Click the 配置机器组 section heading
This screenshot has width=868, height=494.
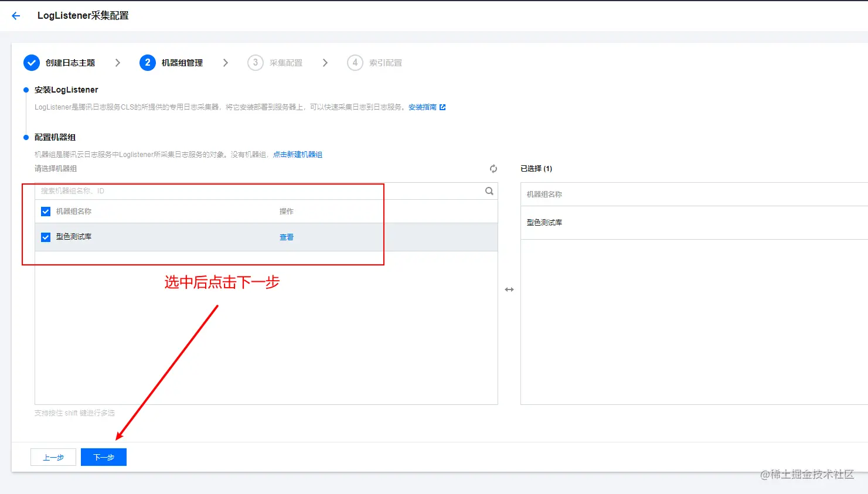55,137
